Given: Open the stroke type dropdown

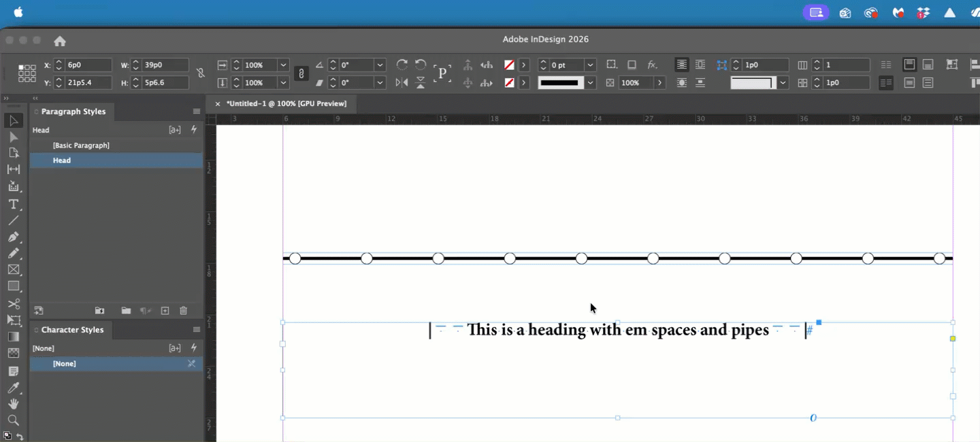Looking at the screenshot, I should click(x=591, y=82).
